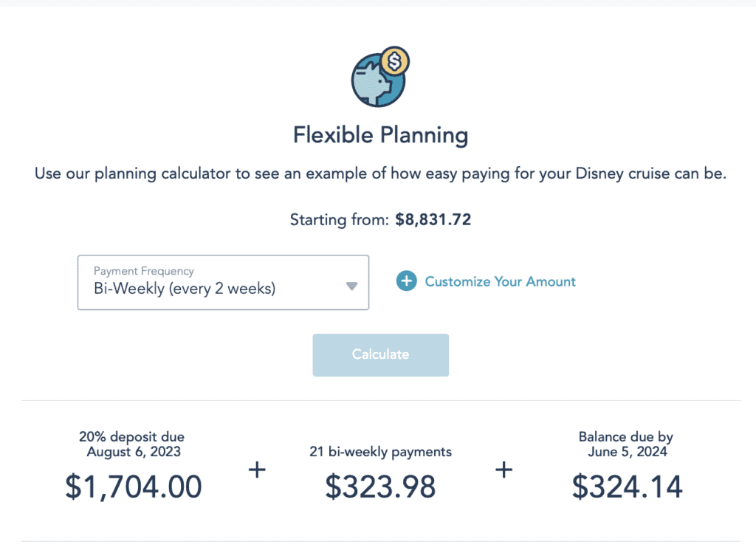Click the Balance due by June 5 label
Viewport: 756px width, 553px height.
(x=626, y=444)
